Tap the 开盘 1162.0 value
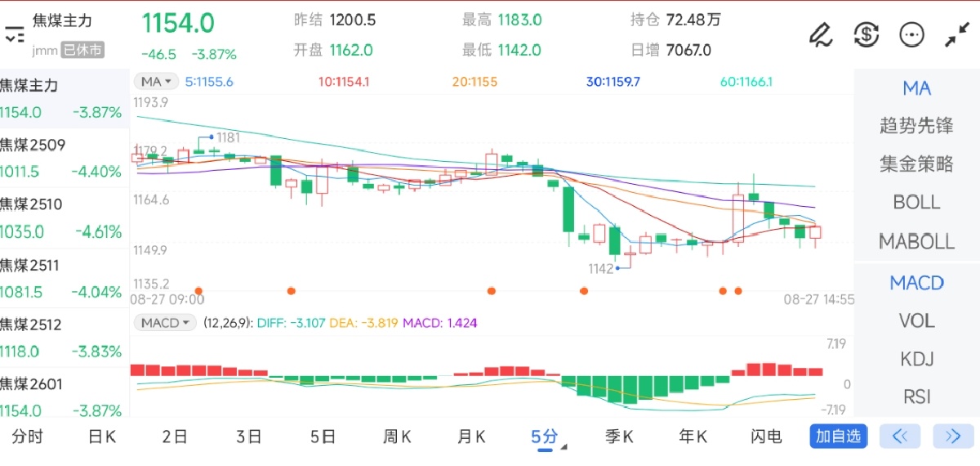 (351, 50)
